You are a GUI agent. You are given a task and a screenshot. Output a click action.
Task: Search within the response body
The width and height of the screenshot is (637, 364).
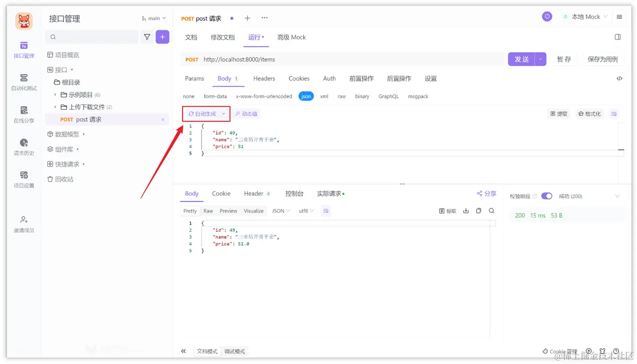[492, 211]
